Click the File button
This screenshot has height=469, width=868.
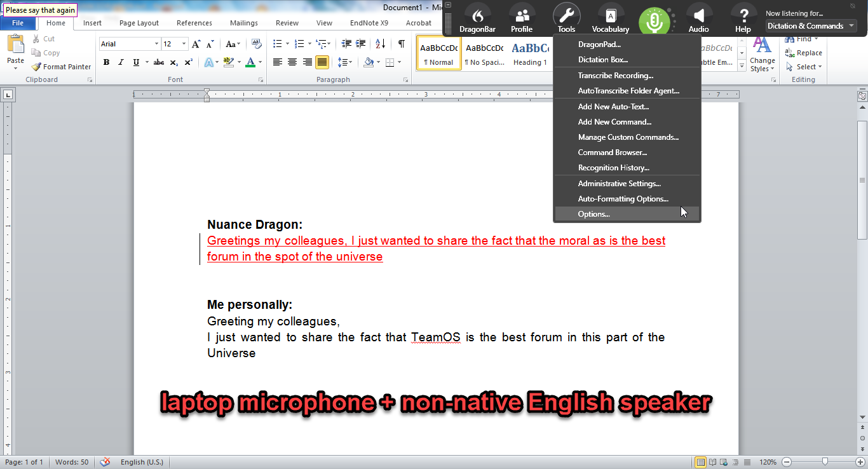18,23
